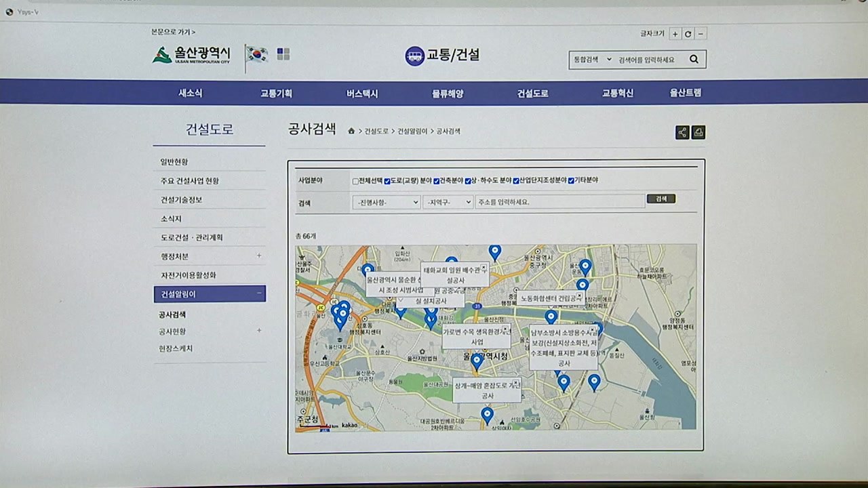Expand the 공사현황 sidebar item
Screen dimensions: 868x488
259,331
